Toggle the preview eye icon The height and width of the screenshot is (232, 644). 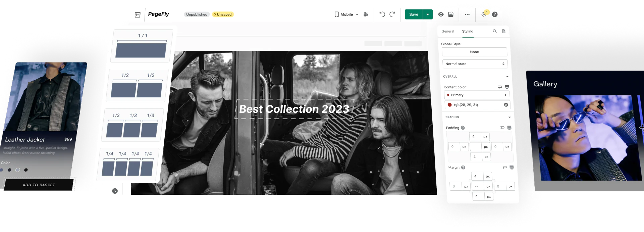tap(441, 14)
